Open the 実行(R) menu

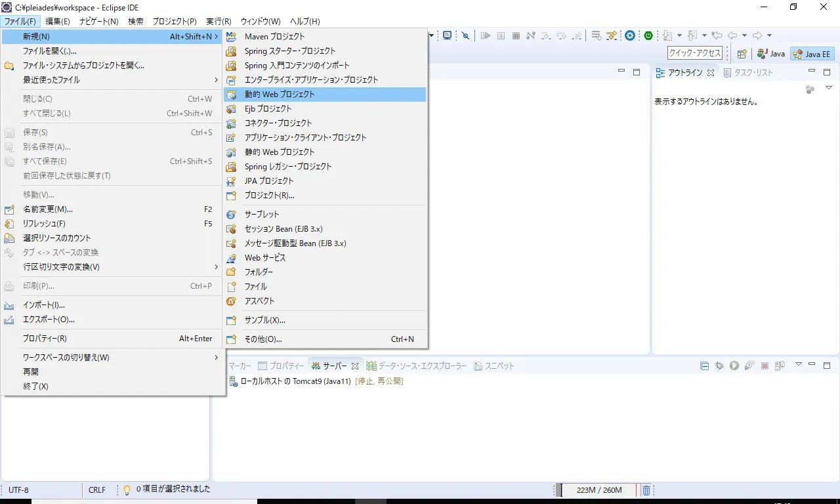point(219,22)
